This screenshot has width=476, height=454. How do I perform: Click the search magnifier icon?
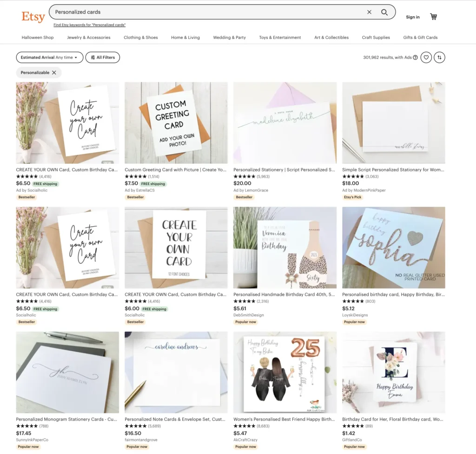coord(384,12)
